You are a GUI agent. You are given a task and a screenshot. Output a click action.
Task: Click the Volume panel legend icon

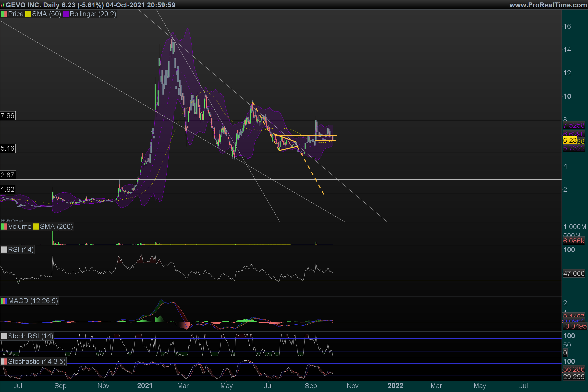click(4, 226)
